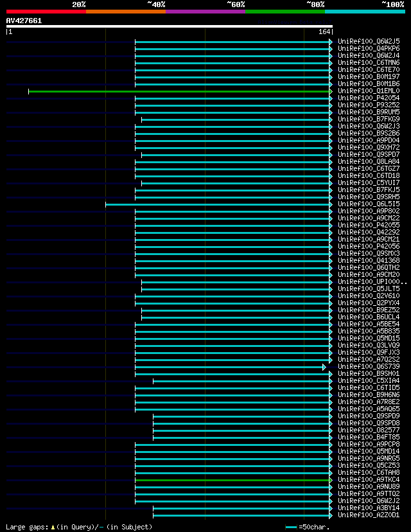Choose the UniRef100_Q9SRH5 label
The width and height of the screenshot is (411, 532).
tap(369, 197)
